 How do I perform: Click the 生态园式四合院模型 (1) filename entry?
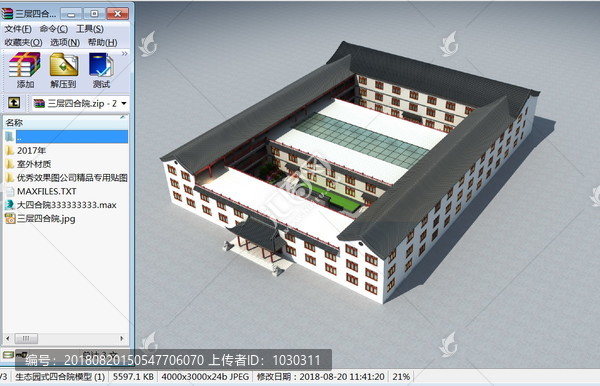[60, 377]
